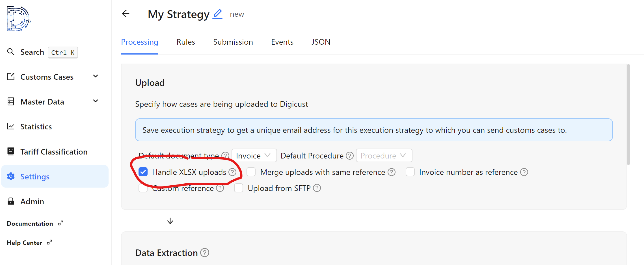This screenshot has height=265, width=644.
Task: Click the back arrow icon
Action: pyautogui.click(x=126, y=14)
